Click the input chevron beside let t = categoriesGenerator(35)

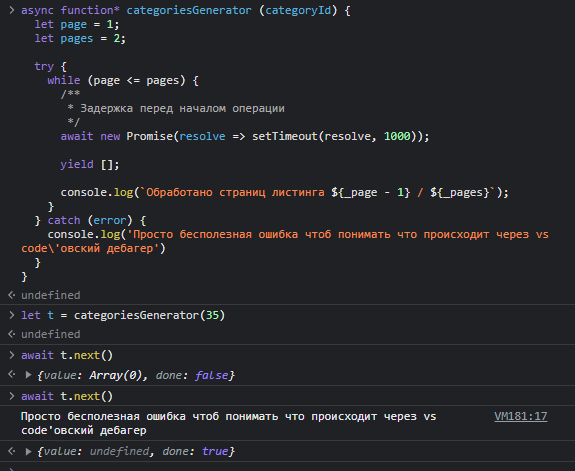11,315
